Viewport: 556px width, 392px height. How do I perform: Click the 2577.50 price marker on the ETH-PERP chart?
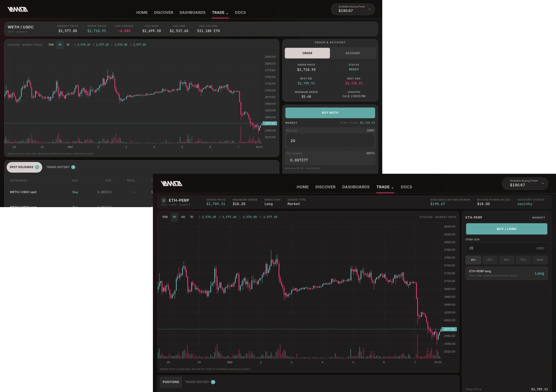pos(449,329)
